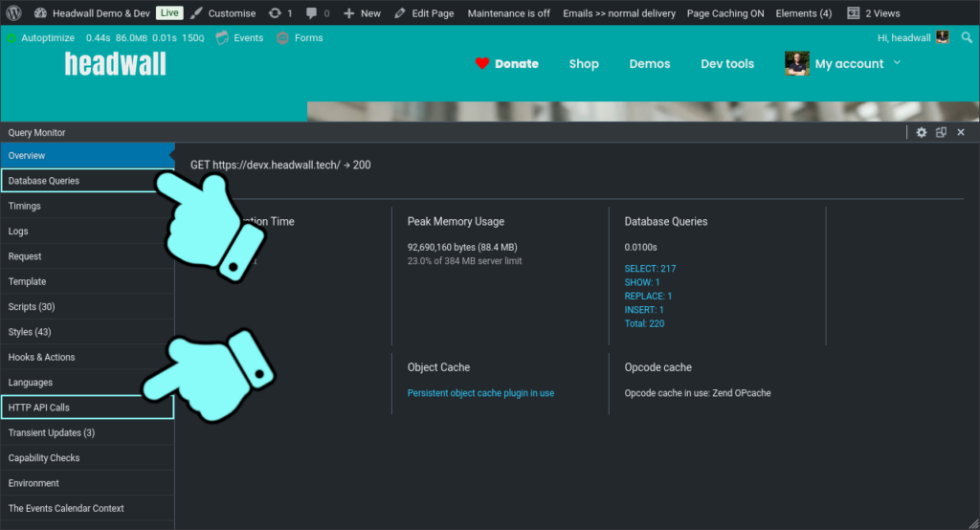980x530 pixels.
Task: Open the Dev tools page
Action: pyautogui.click(x=727, y=64)
